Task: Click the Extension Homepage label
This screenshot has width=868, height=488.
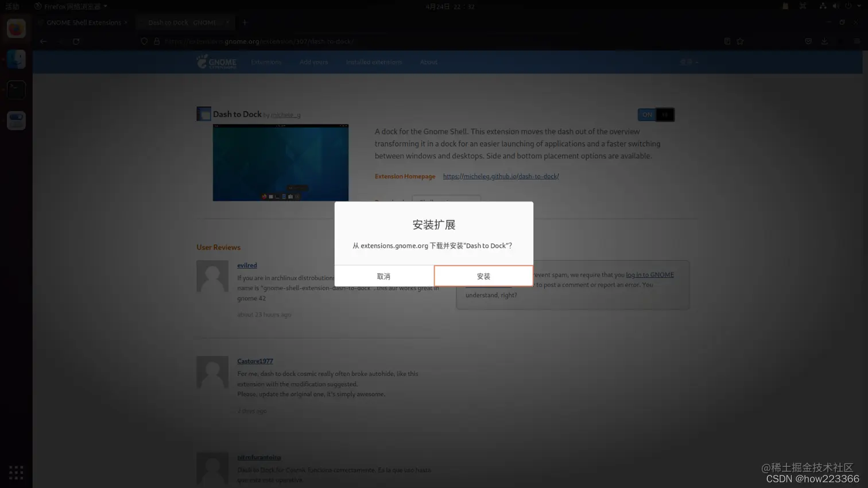Action: [405, 176]
